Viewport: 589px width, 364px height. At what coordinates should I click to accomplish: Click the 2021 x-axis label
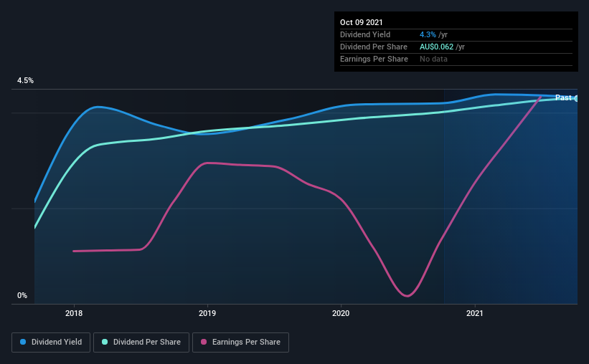pos(475,313)
